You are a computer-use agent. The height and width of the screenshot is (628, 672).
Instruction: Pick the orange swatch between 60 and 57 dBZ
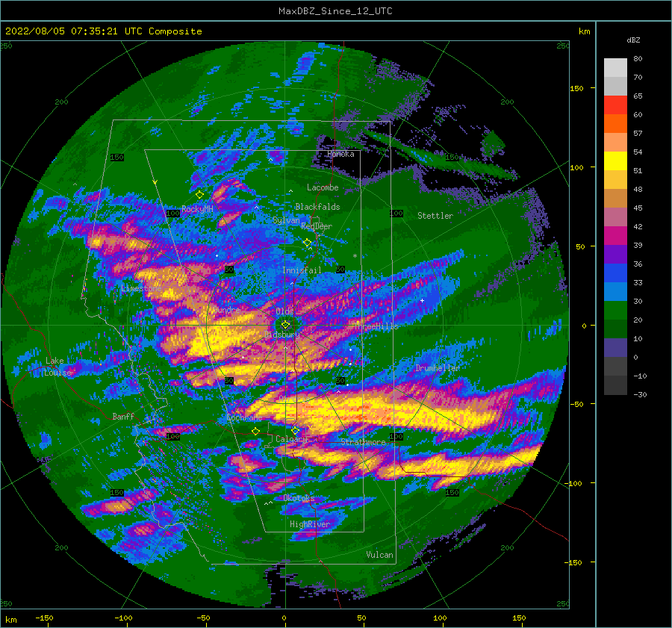(x=615, y=124)
